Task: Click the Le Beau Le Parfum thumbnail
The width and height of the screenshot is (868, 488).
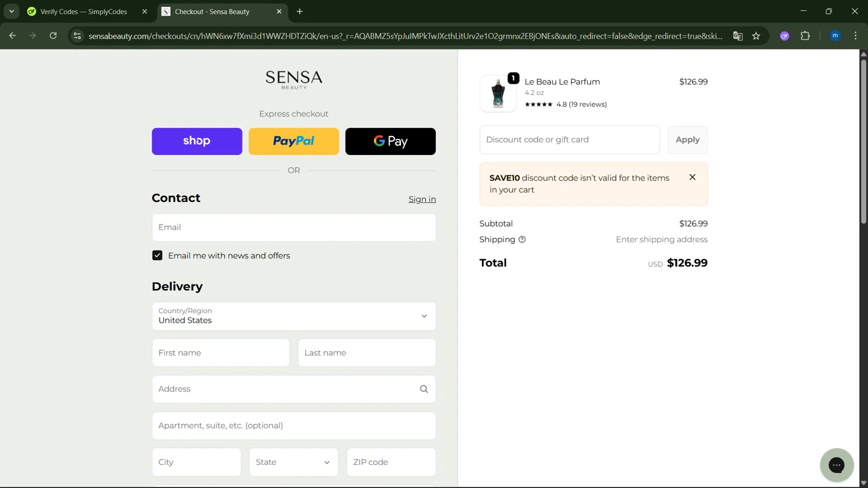Action: coord(498,93)
